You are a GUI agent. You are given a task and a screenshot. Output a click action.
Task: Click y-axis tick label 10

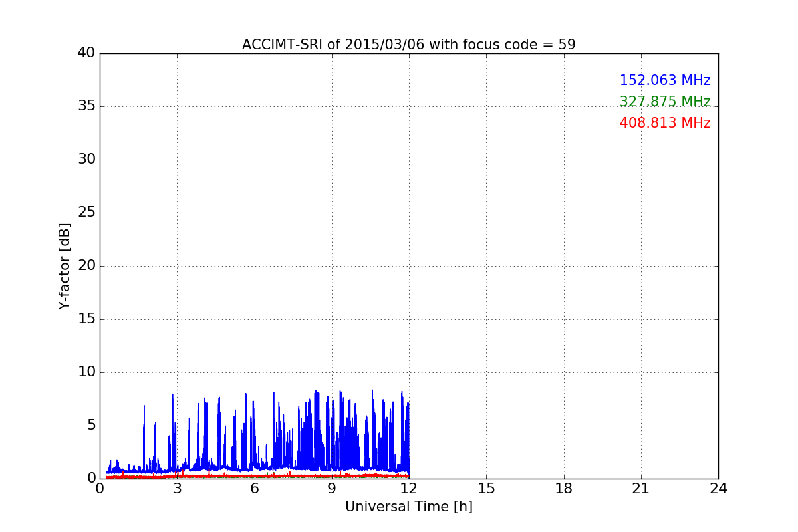(86, 372)
